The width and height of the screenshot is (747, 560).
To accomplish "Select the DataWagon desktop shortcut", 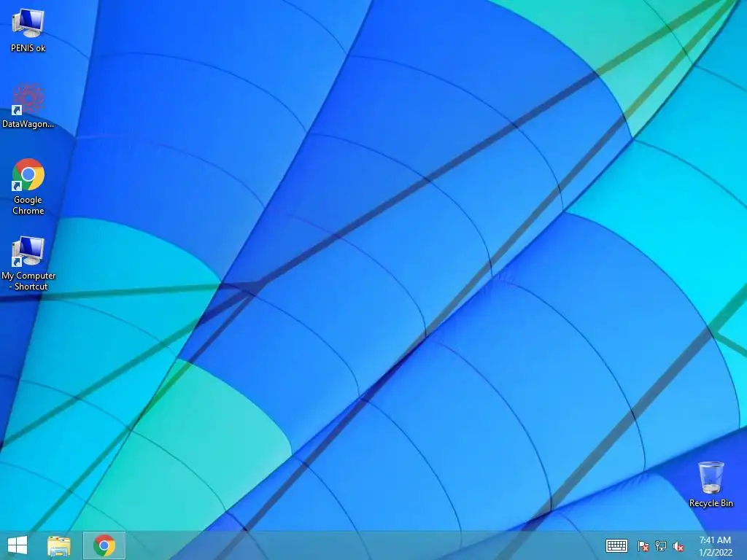I will 28,106.
